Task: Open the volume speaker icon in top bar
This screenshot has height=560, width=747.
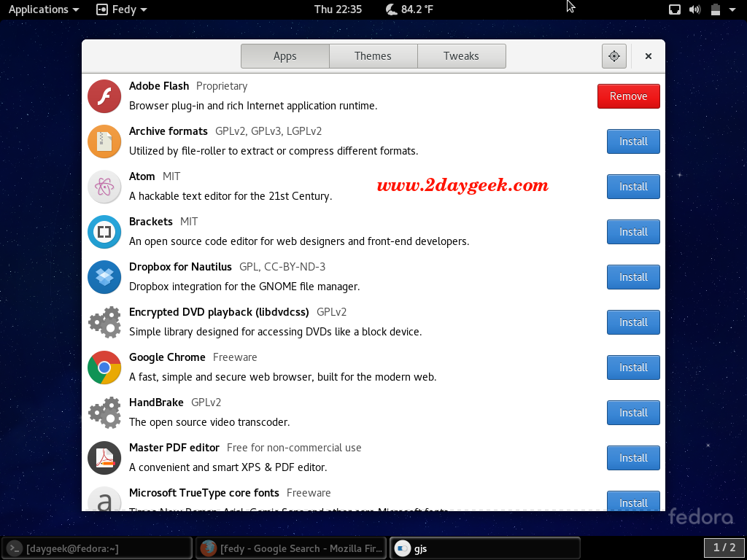Action: tap(694, 9)
